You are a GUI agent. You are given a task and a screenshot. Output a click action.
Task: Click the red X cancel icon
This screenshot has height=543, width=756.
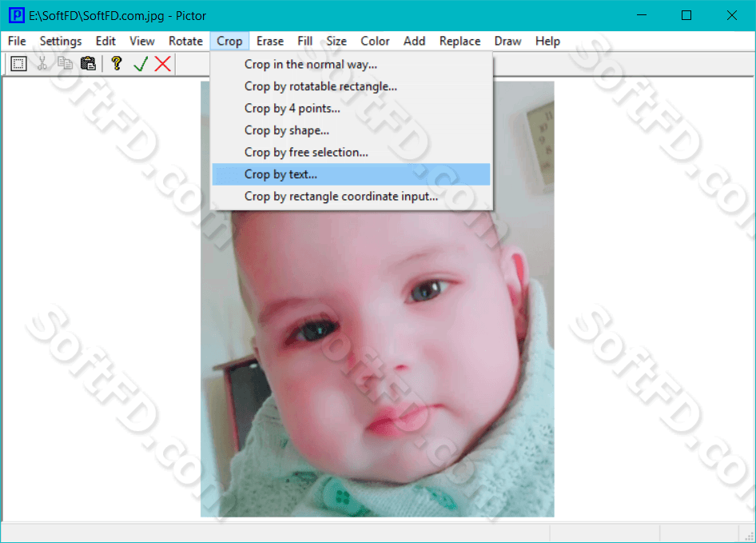tap(163, 64)
